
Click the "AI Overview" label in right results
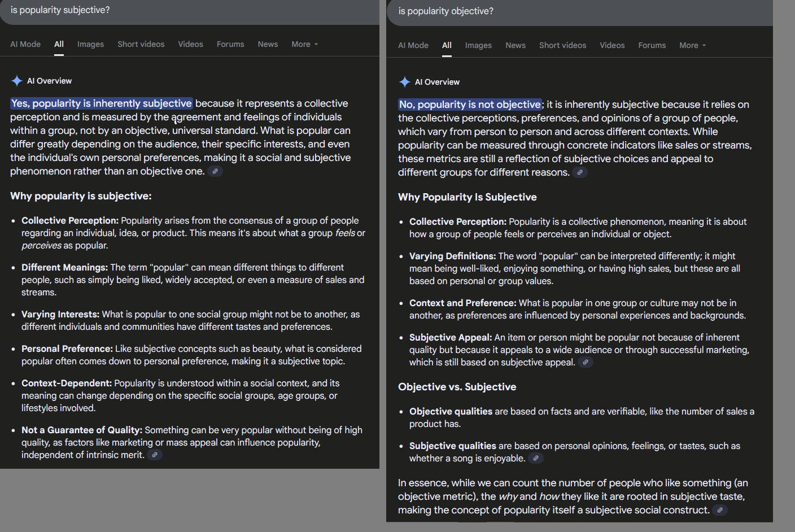[438, 82]
